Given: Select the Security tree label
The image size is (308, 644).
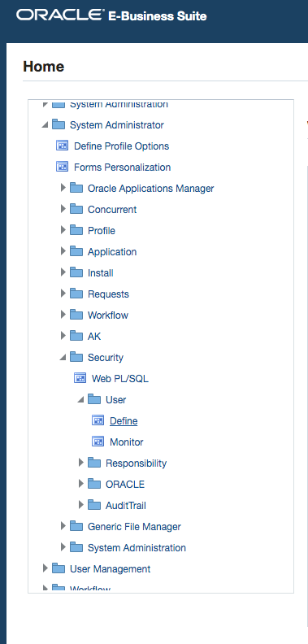Looking at the screenshot, I should tap(106, 357).
